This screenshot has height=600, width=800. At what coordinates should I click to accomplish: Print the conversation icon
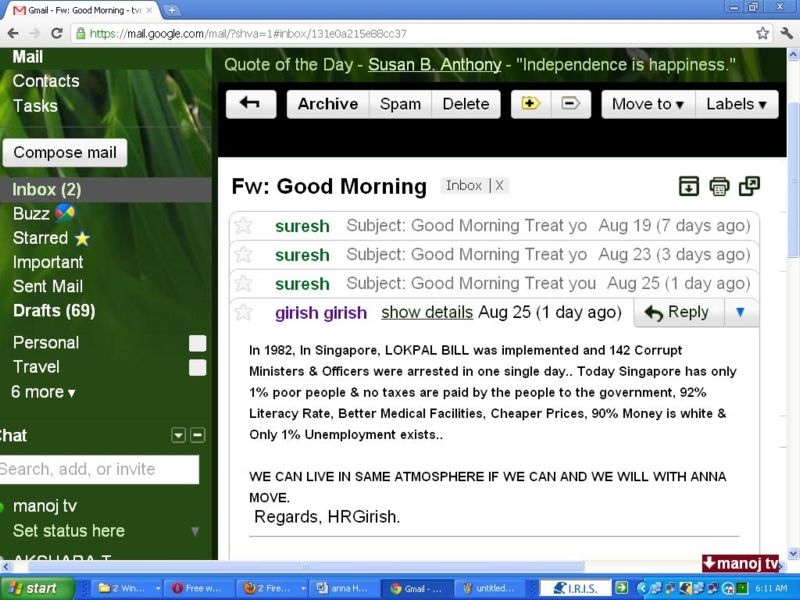[719, 186]
